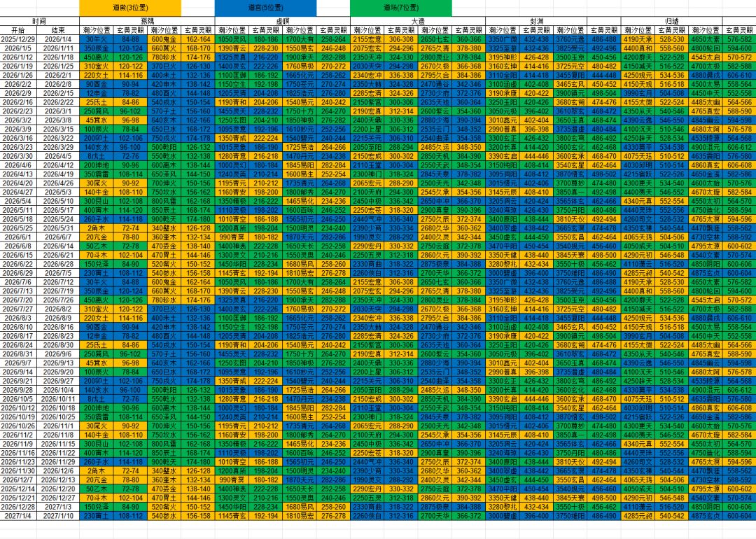The height and width of the screenshot is (539, 756).
Task: Click 220女土 in the 2026/1/26 row
Action: point(97,75)
